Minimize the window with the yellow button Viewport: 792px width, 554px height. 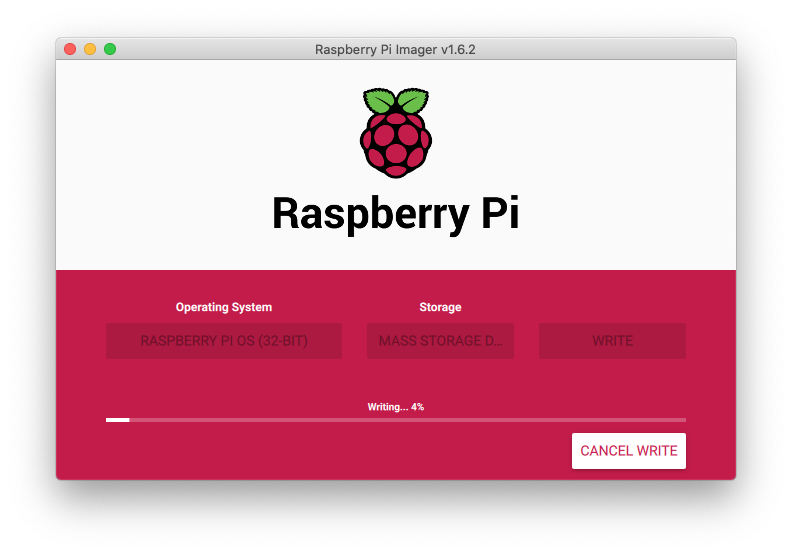click(90, 49)
